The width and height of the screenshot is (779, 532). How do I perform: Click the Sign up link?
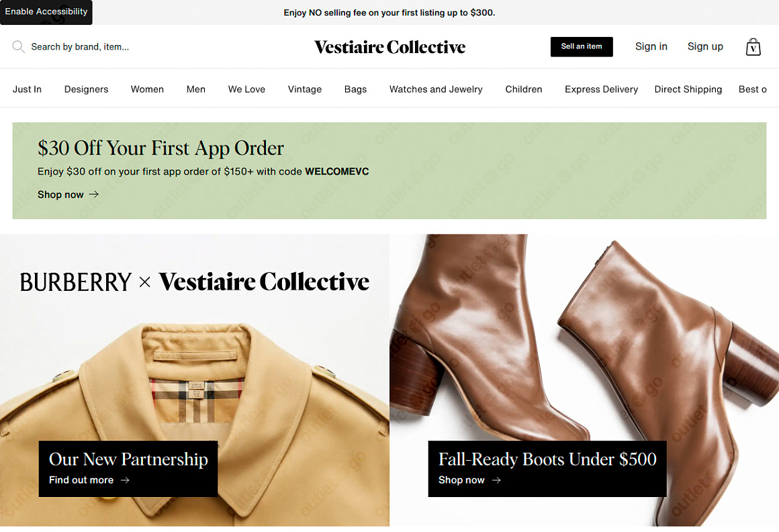click(705, 47)
